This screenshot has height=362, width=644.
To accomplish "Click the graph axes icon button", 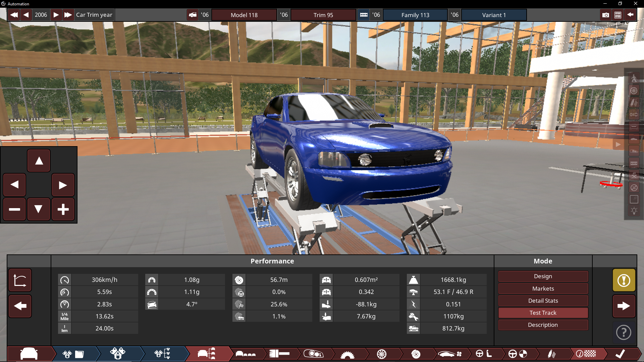I will point(20,280).
